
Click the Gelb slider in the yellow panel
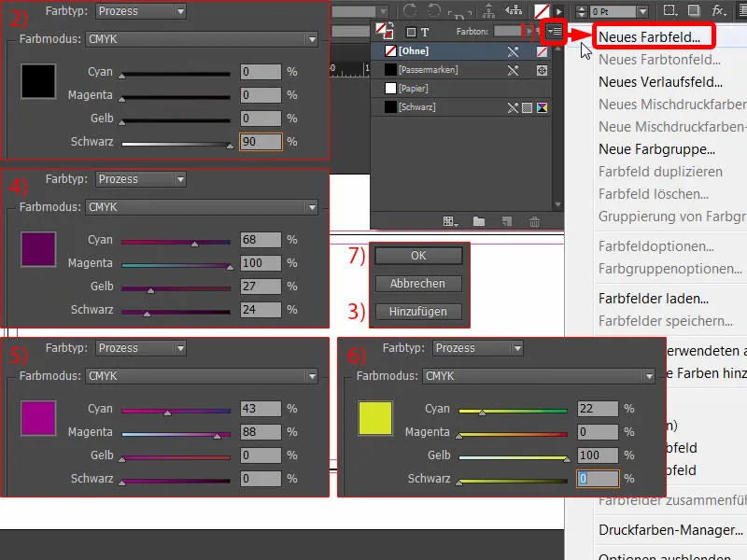[513, 457]
